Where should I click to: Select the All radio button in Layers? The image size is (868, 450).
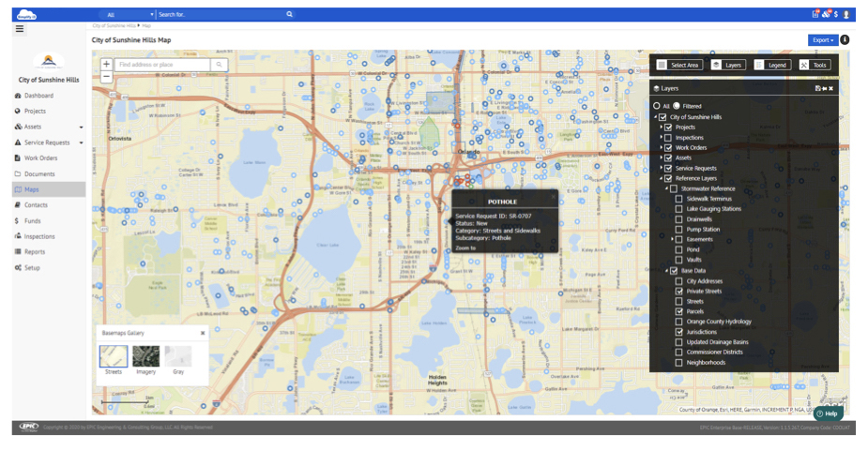[x=657, y=106]
